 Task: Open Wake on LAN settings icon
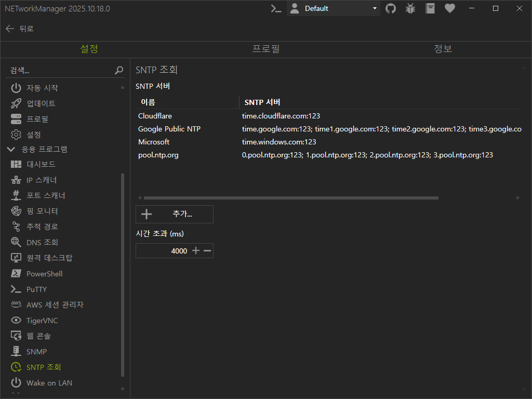16,383
